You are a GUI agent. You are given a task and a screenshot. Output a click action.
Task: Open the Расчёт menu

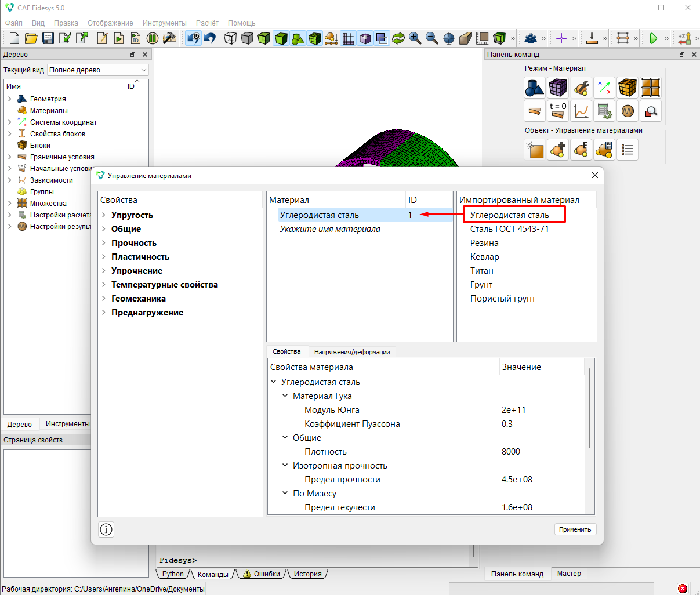tap(207, 23)
